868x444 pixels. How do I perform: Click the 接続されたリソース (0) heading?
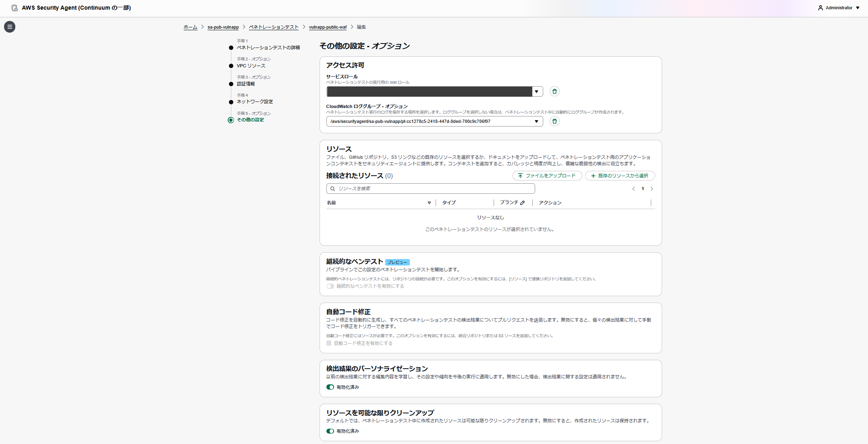tap(359, 176)
